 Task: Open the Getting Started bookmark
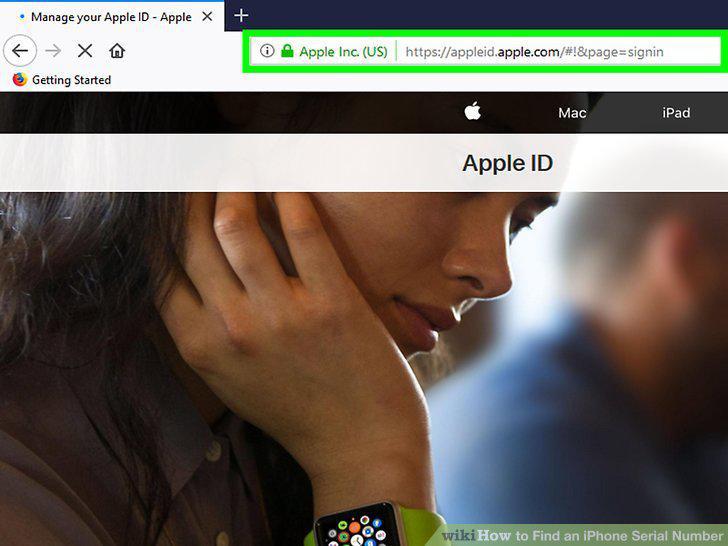[x=62, y=80]
